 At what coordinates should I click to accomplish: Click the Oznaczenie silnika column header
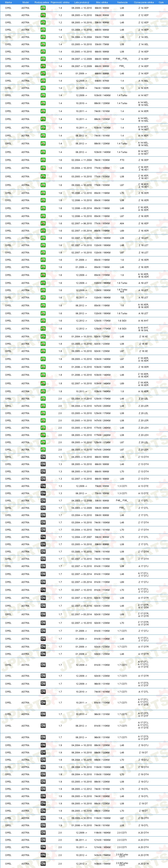tap(144, 2)
